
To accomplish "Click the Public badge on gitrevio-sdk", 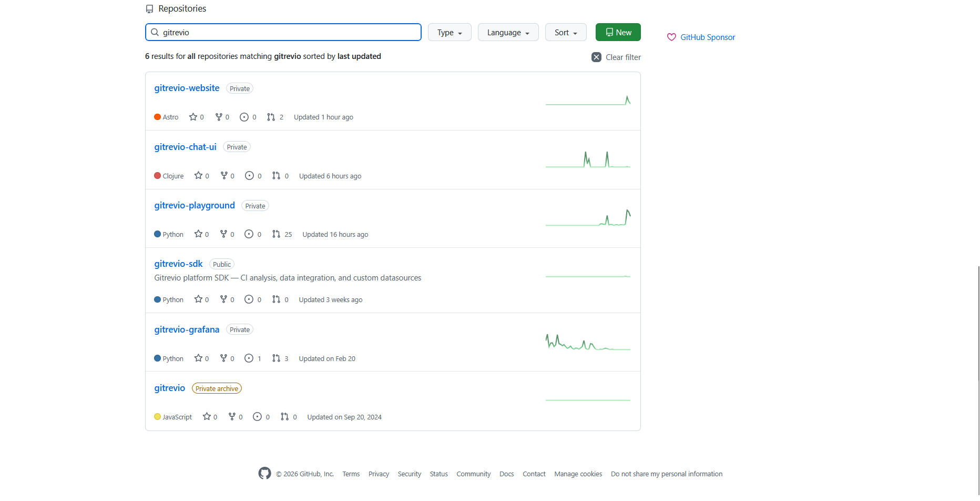I will (222, 264).
